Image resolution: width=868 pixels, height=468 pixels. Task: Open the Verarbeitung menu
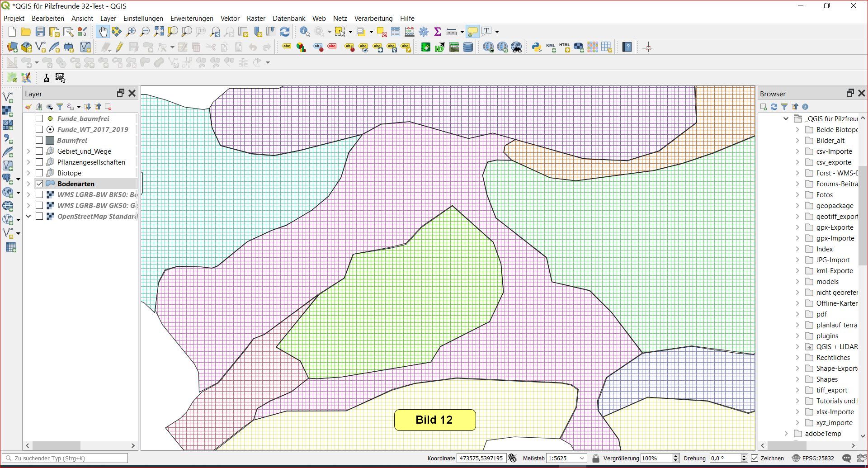coord(373,19)
